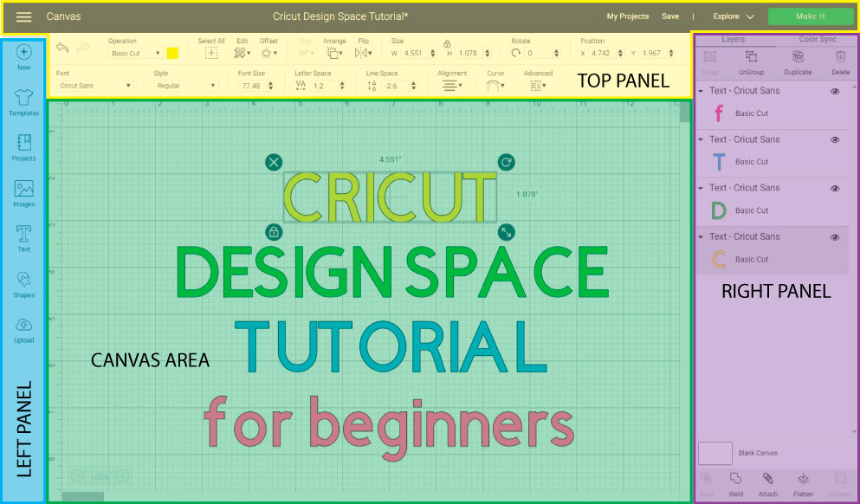Click the Width size field
The image size is (860, 504).
click(x=415, y=53)
